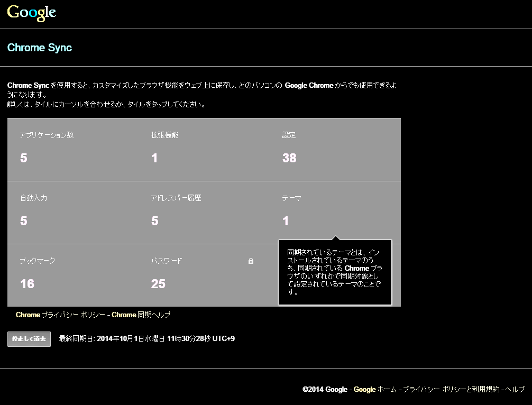This screenshot has width=532, height=405.
Task: Open the Chrome 同期ヘルプ link
Action: click(x=141, y=315)
